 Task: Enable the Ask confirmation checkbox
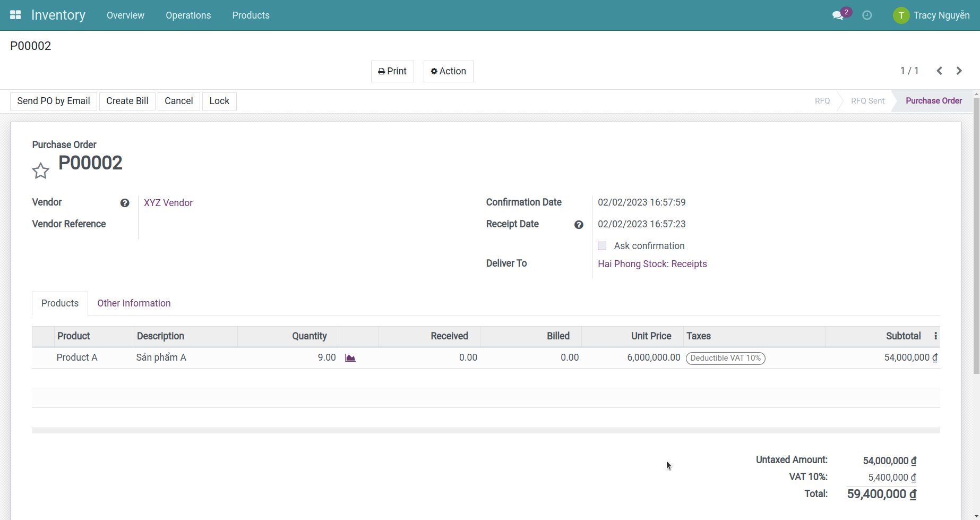coord(602,245)
